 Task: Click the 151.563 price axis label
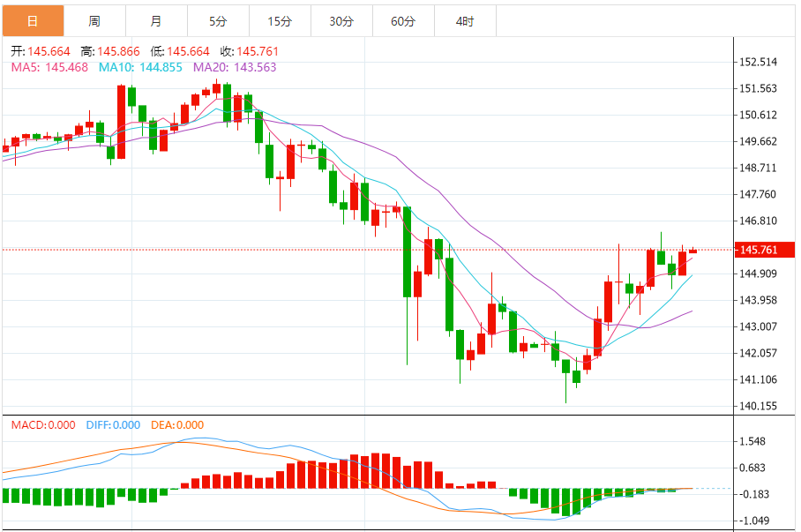click(758, 89)
